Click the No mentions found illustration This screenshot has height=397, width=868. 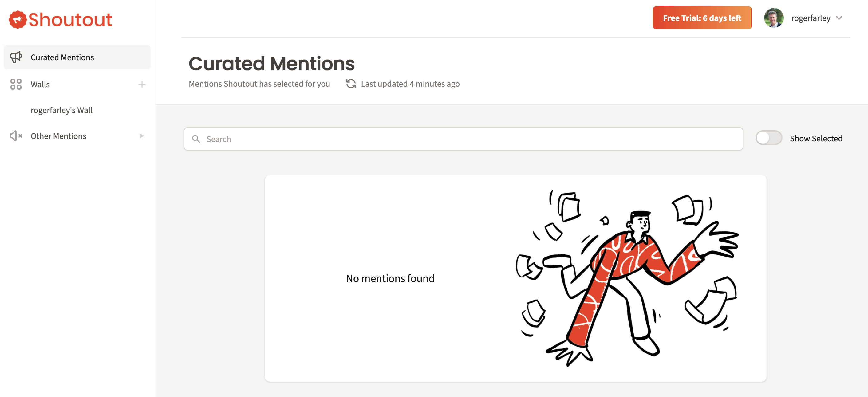627,278
